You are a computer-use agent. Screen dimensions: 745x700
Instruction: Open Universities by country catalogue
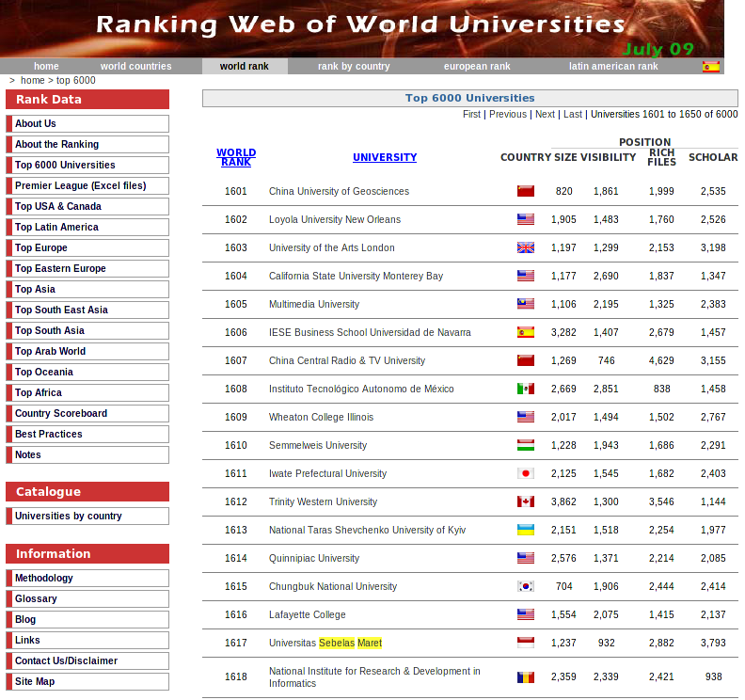[x=87, y=517]
